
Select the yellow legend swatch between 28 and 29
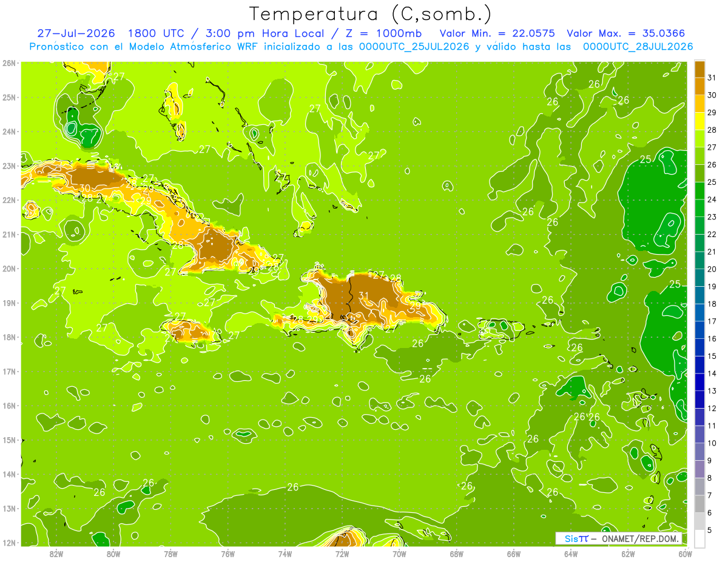(x=699, y=121)
